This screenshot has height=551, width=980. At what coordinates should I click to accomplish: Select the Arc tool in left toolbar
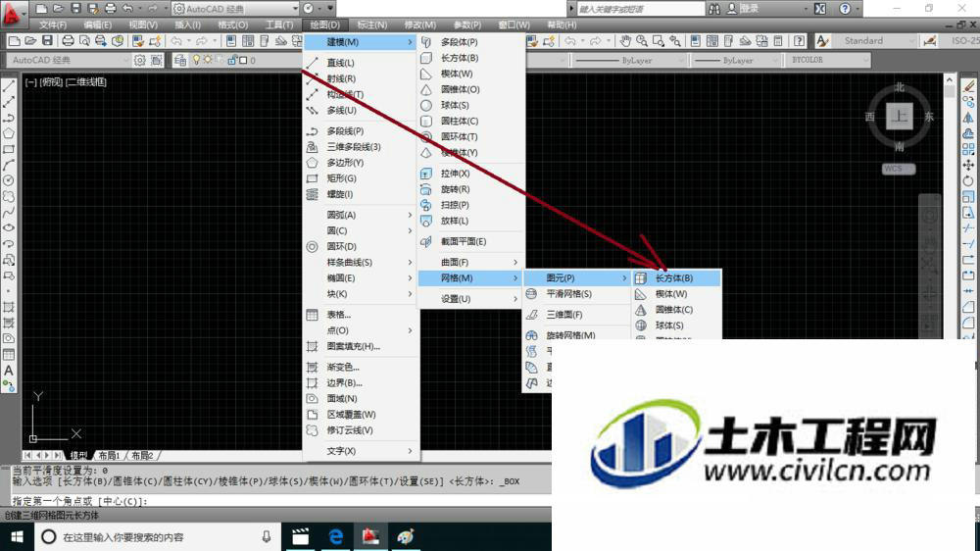pos(9,165)
